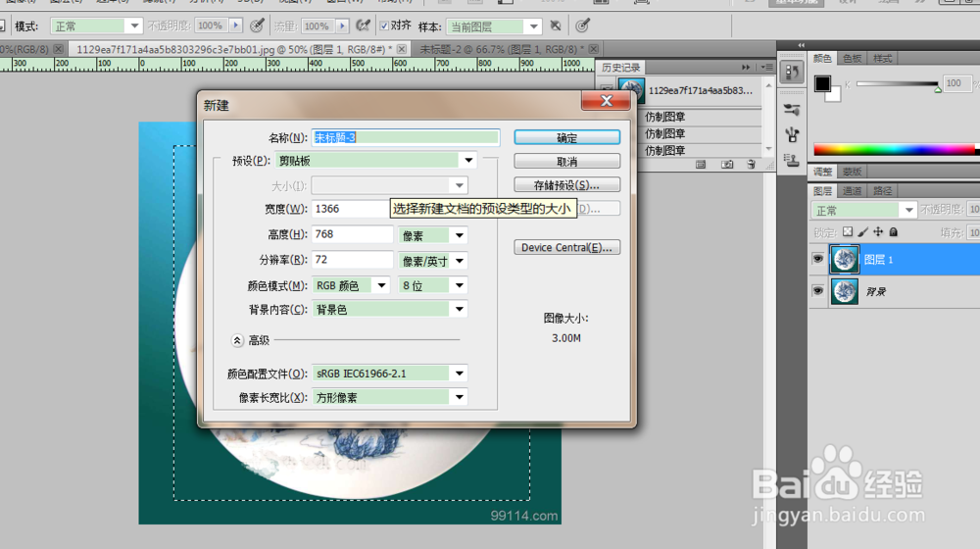
Task: Open History panel flyout menu
Action: coord(767,67)
